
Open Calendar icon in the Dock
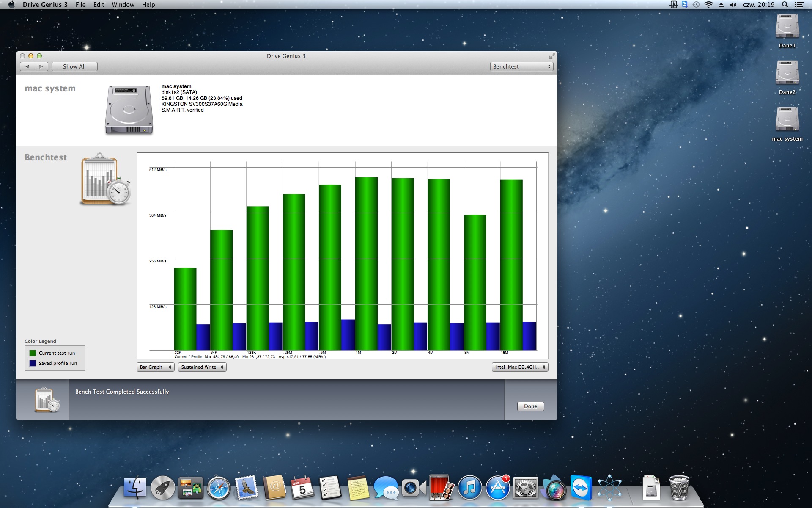tap(302, 488)
